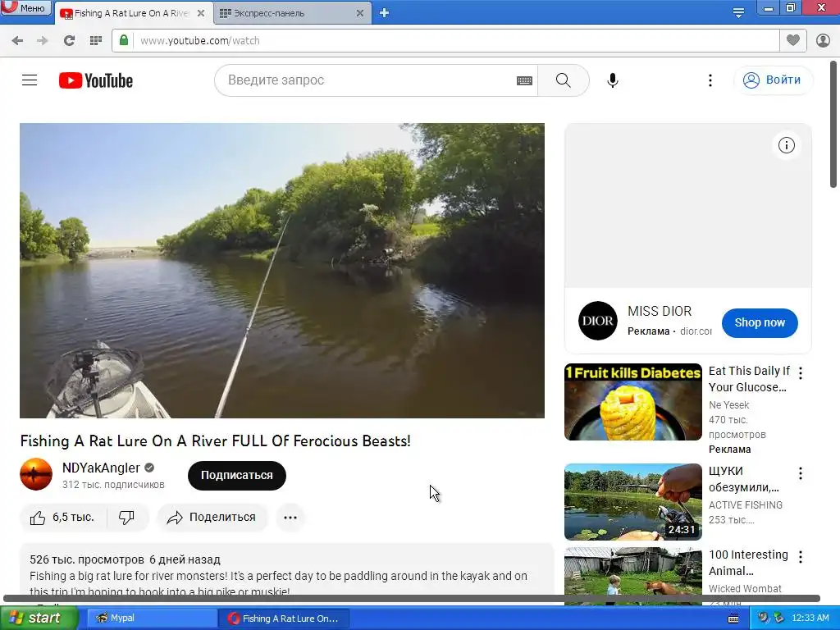Click the ad info icon
The height and width of the screenshot is (630, 840).
pyautogui.click(x=787, y=145)
